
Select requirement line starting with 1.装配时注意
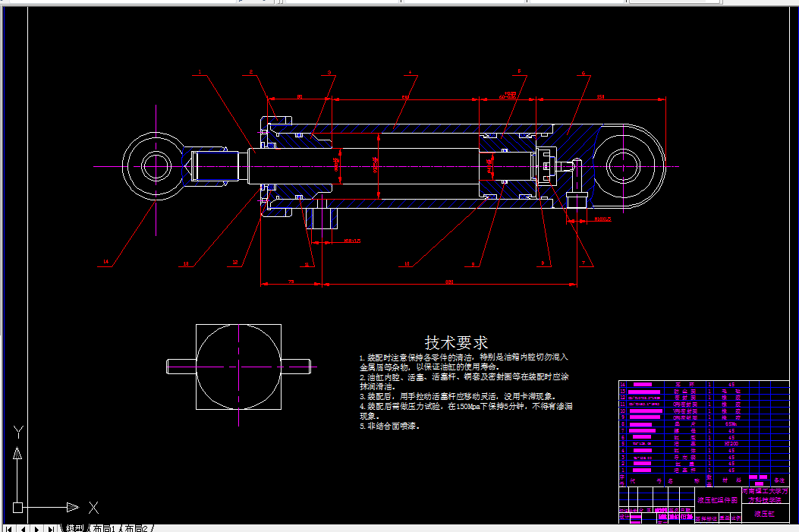tap(463, 362)
